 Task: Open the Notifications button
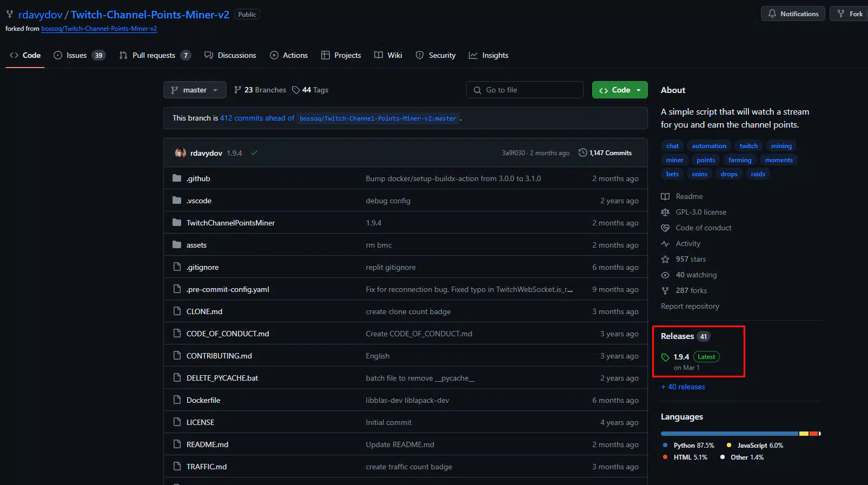tap(793, 14)
